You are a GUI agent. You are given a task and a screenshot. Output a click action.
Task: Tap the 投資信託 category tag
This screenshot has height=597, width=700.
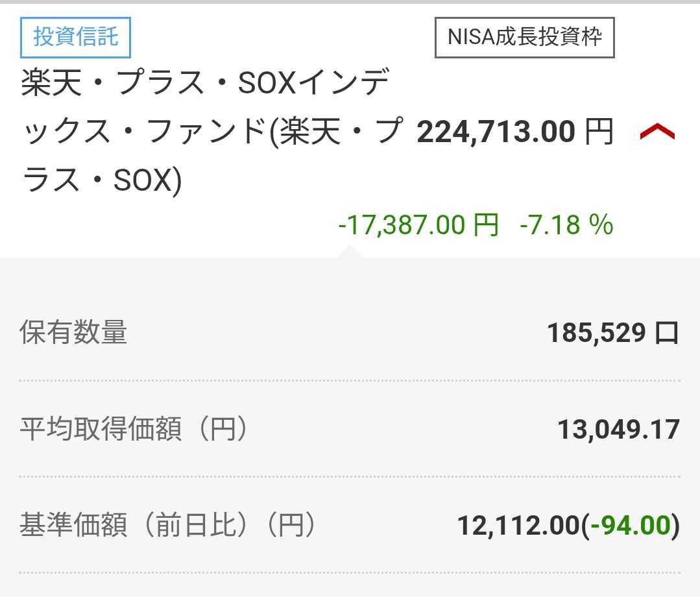click(76, 38)
